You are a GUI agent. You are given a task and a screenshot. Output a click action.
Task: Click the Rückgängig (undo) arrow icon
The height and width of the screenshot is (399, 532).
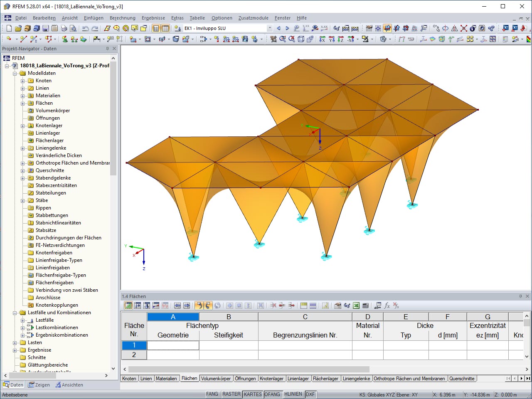pos(86,28)
